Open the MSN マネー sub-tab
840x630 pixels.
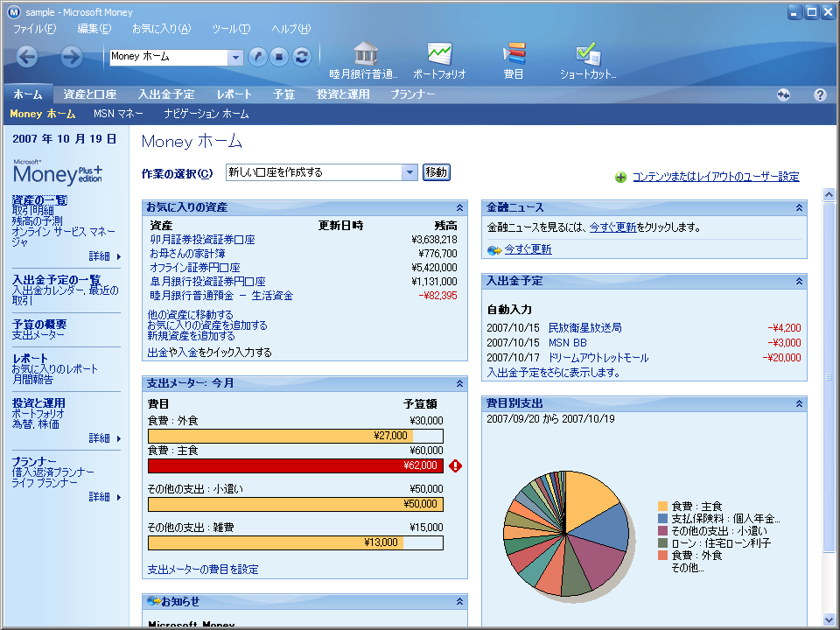point(118,114)
